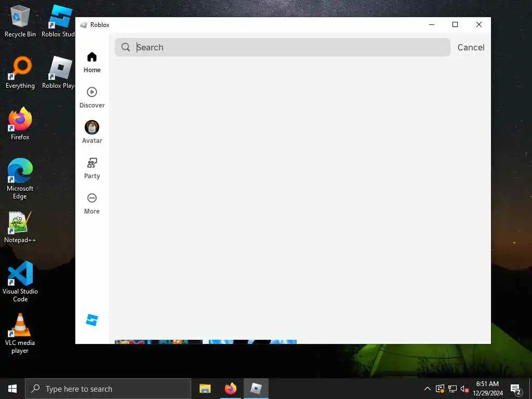This screenshot has width=532, height=399.
Task: Close the Roblox window
Action: click(478, 24)
